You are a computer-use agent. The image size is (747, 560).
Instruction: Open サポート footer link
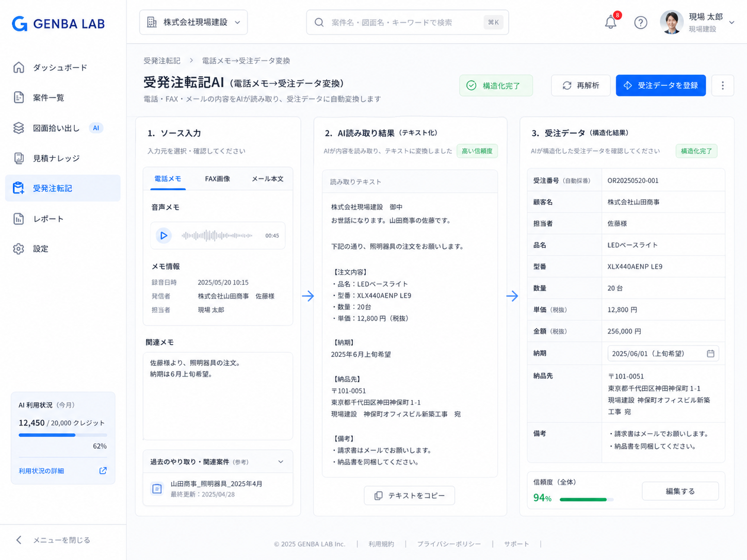pos(516,544)
